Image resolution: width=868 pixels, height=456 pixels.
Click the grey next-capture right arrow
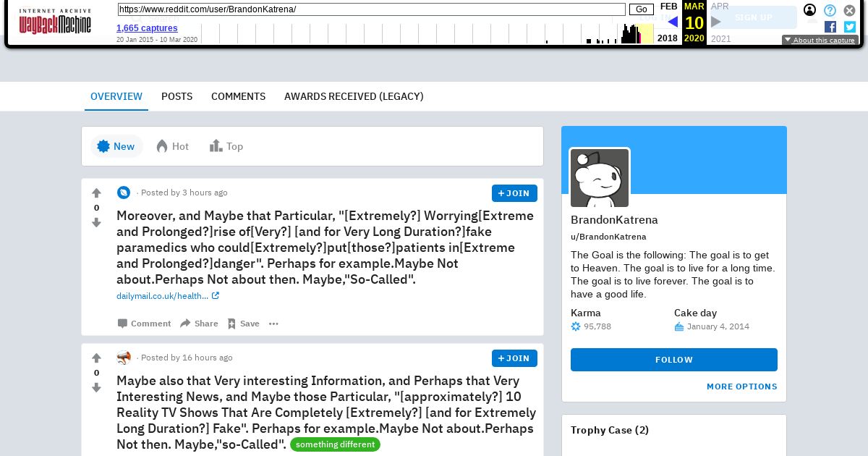(x=716, y=22)
